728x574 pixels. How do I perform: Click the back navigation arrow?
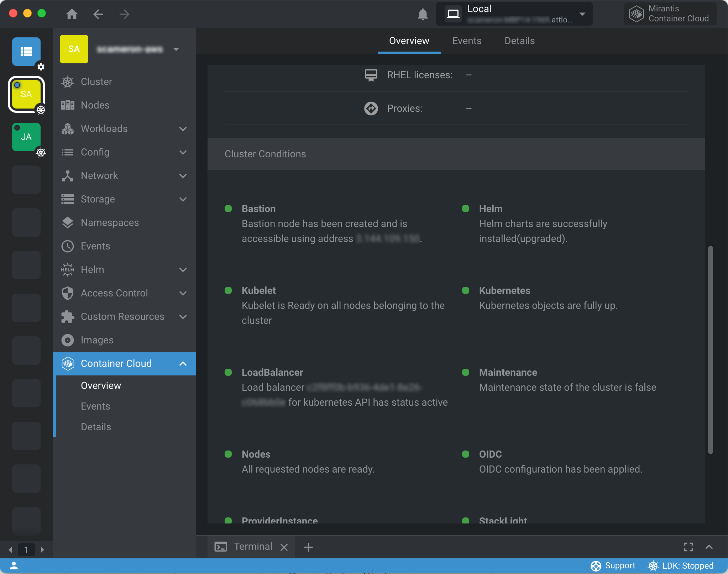[x=98, y=14]
